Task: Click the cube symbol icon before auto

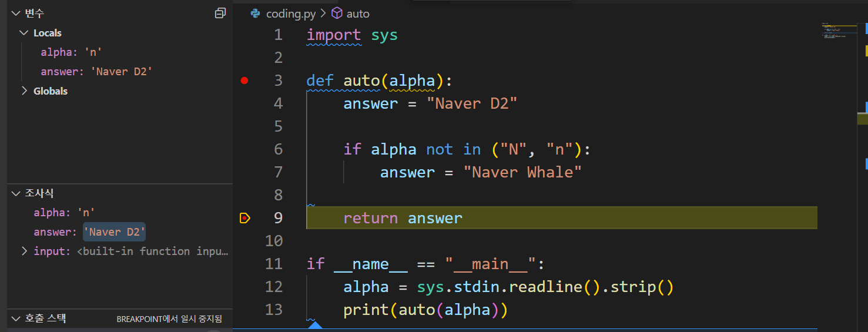Action: pyautogui.click(x=337, y=13)
